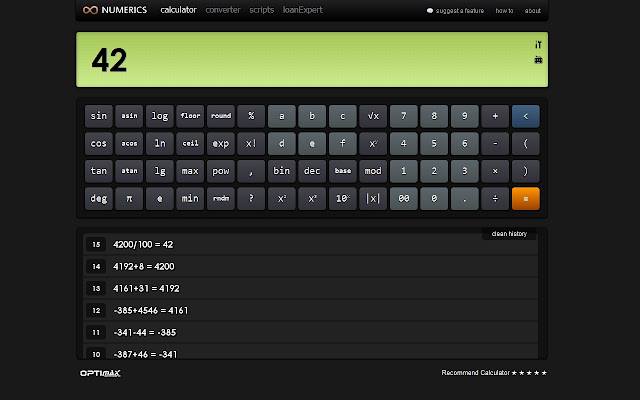This screenshot has width=640, height=400.
Task: Click the division ÷ key
Action: click(x=495, y=198)
